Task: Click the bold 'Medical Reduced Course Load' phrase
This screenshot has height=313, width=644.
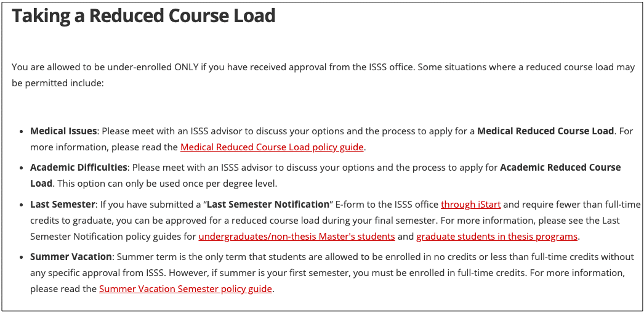Action: [545, 131]
